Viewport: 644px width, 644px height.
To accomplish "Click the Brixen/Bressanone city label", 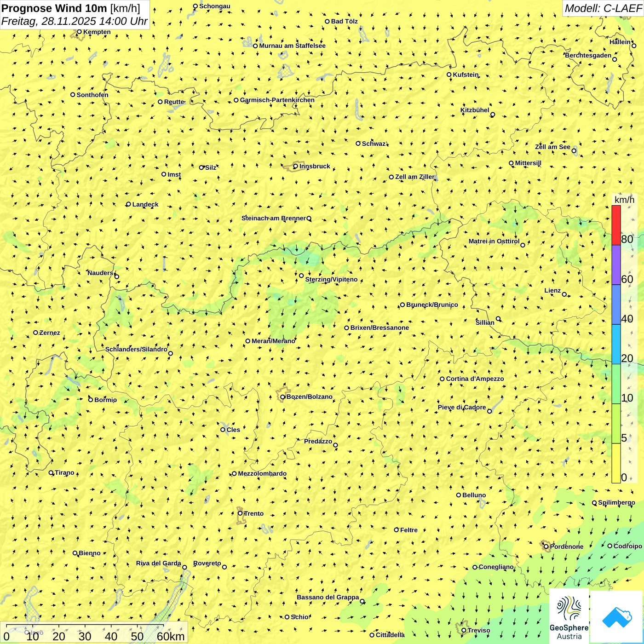I will coord(379,328).
